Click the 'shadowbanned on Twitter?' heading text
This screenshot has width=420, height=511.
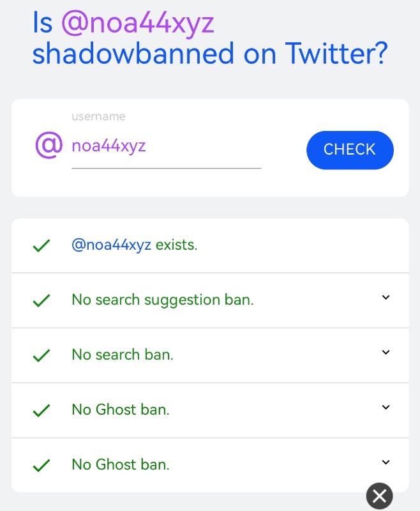coord(210,54)
